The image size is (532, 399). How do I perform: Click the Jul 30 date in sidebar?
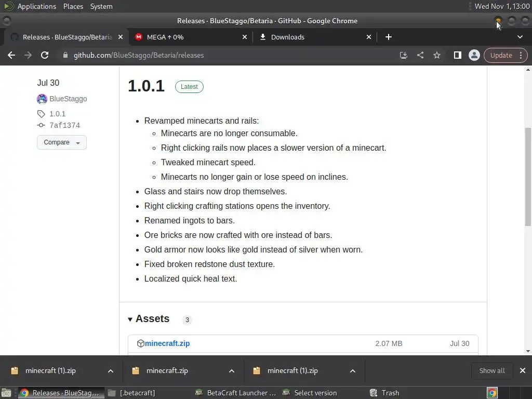click(x=48, y=83)
